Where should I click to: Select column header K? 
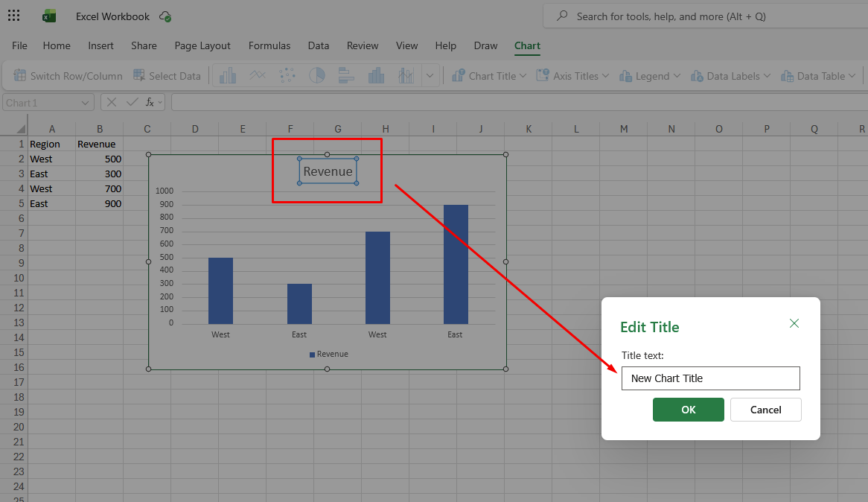pyautogui.click(x=529, y=129)
